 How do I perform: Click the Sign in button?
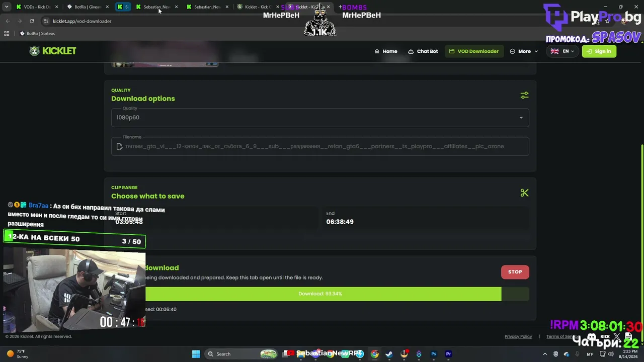[x=599, y=51]
